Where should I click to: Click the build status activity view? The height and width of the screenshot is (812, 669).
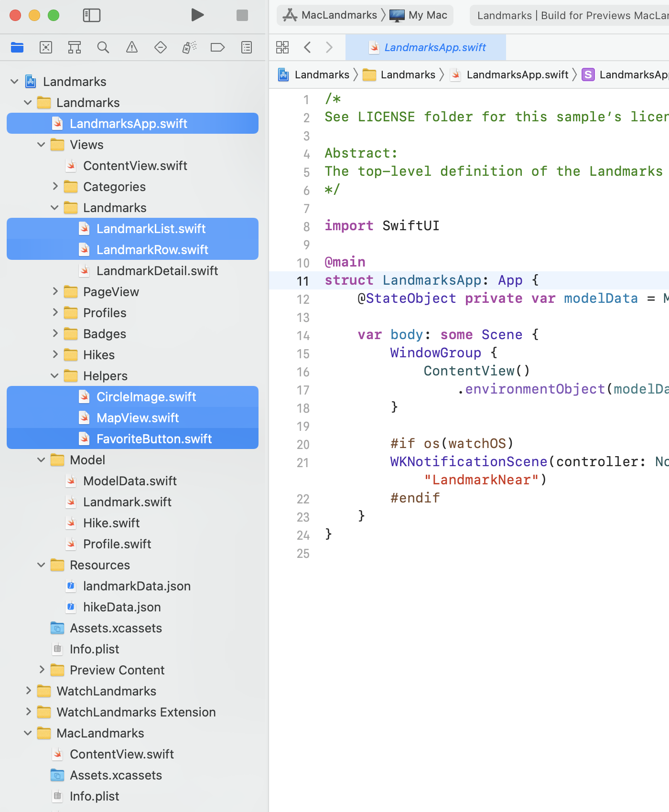click(570, 15)
